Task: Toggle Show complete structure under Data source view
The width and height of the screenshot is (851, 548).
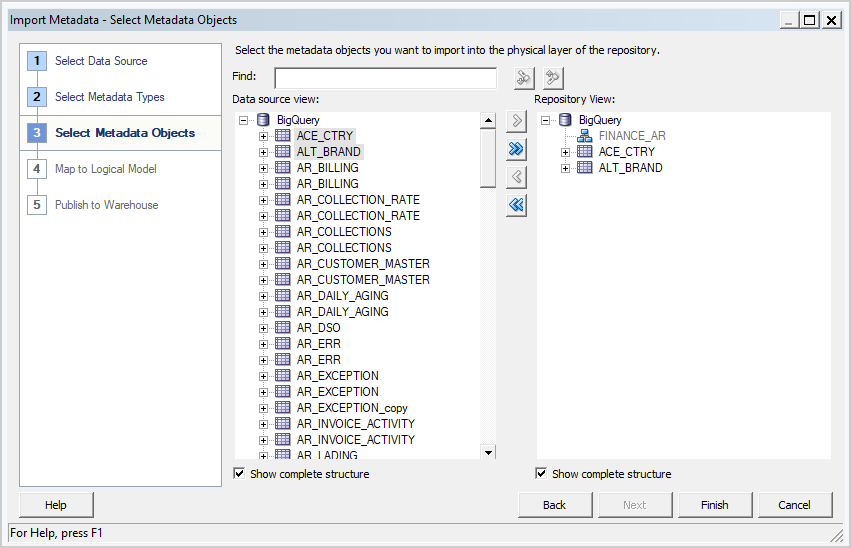Action: click(x=239, y=474)
